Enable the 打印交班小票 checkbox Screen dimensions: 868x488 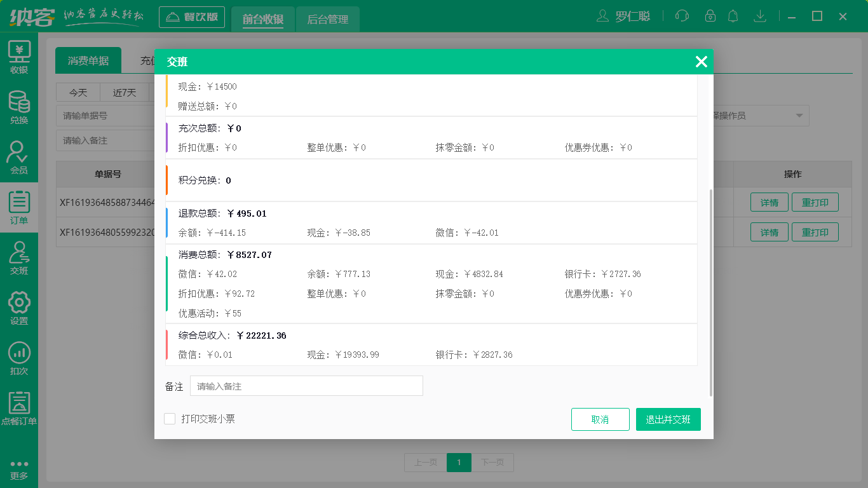pos(170,419)
